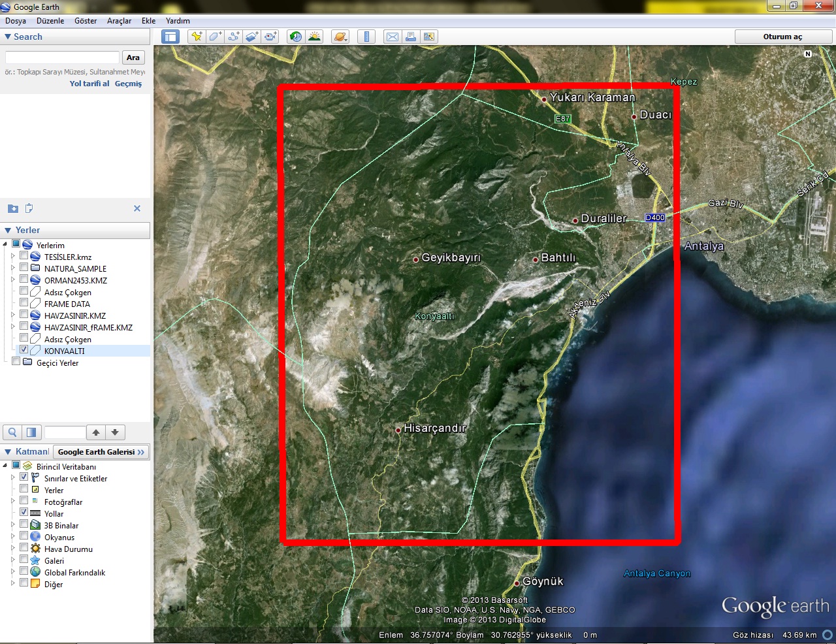836x644 pixels.
Task: Click Oturum aç to sign in
Action: [x=783, y=37]
